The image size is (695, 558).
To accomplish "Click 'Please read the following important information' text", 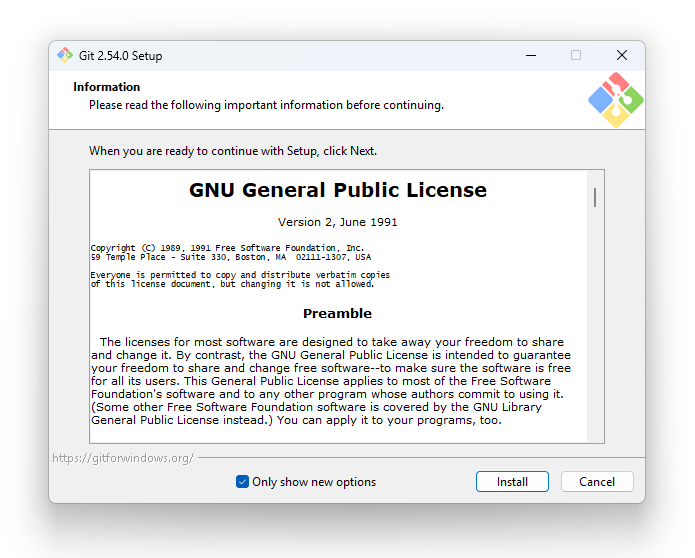I will [x=266, y=105].
